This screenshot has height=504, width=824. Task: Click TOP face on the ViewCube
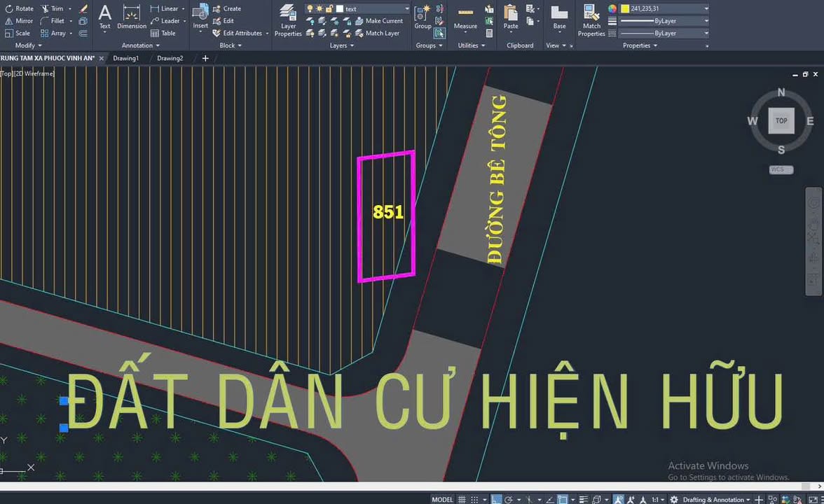click(x=781, y=120)
